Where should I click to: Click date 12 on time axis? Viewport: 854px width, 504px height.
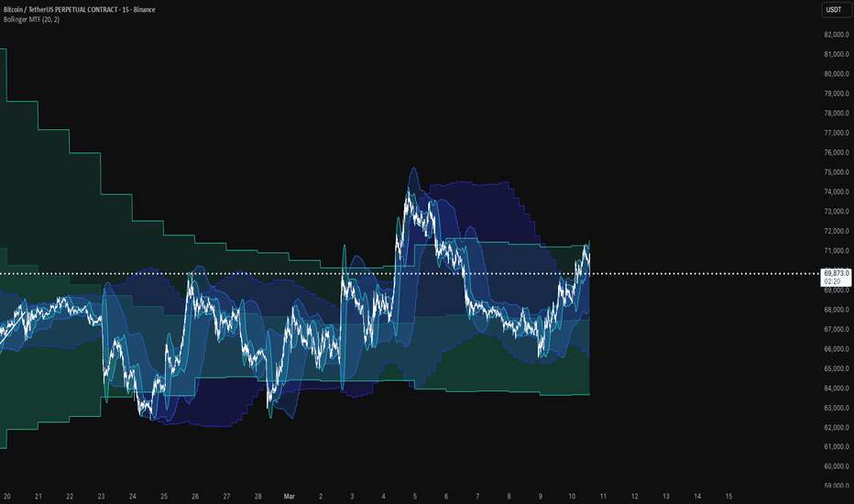pos(634,497)
